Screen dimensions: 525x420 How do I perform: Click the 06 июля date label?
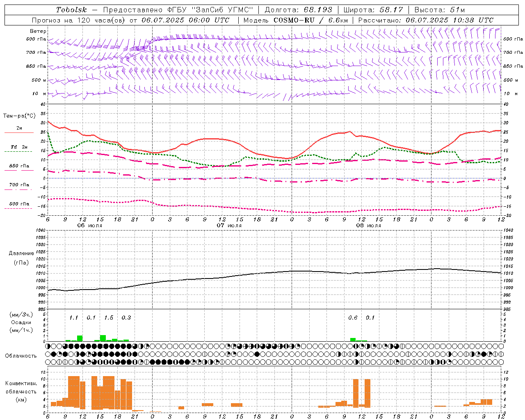pyautogui.click(x=90, y=226)
